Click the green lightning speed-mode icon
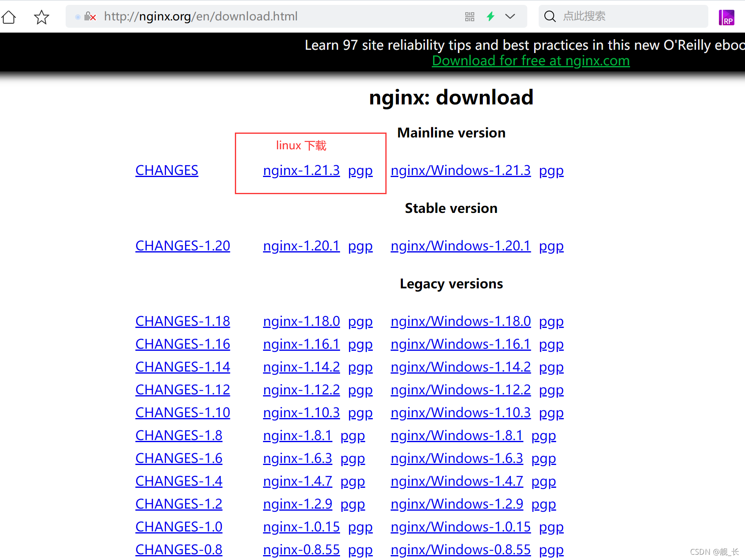Screen dimensions: 745x560 [x=491, y=16]
